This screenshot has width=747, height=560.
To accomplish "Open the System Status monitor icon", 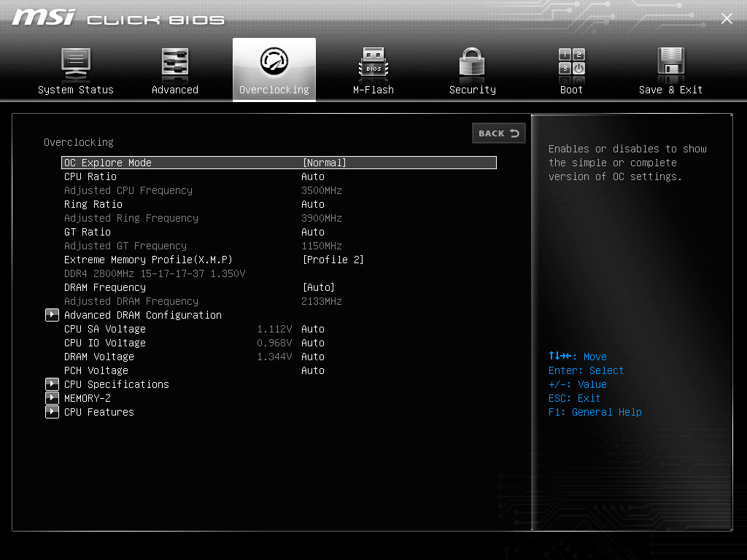I will tap(76, 64).
